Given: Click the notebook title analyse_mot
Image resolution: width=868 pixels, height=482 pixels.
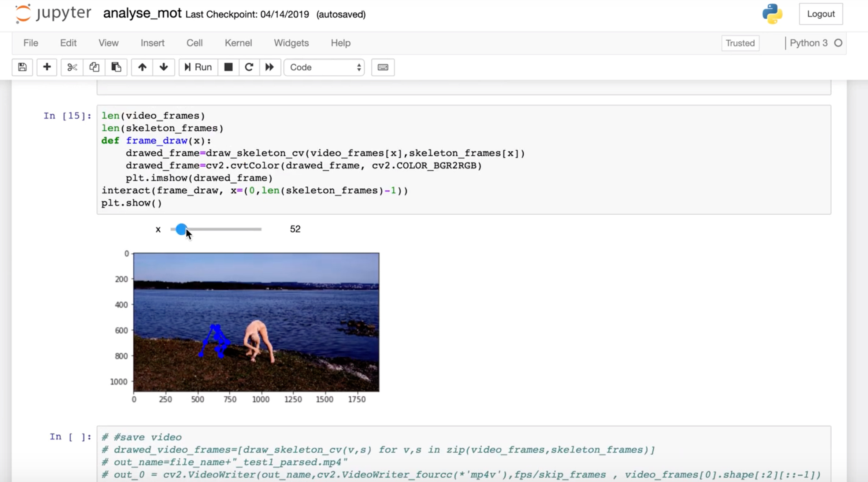Looking at the screenshot, I should (x=142, y=13).
